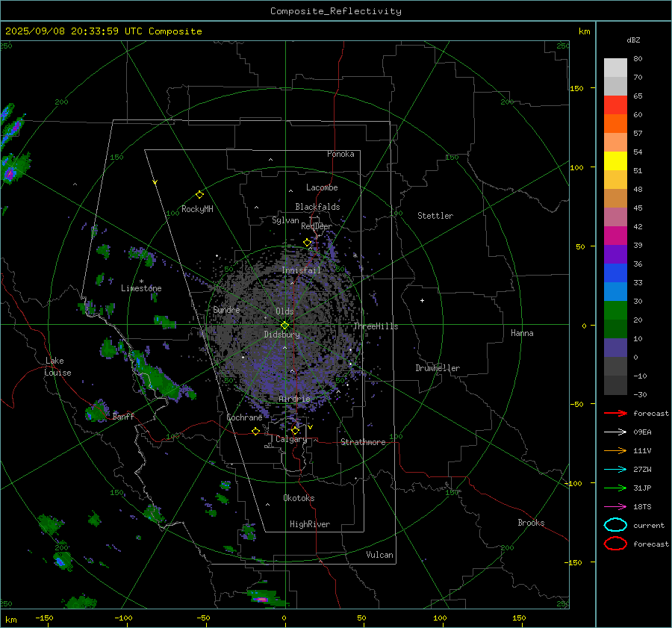The image size is (672, 628).
Task: Click the Blackfalds label
Action: point(317,207)
